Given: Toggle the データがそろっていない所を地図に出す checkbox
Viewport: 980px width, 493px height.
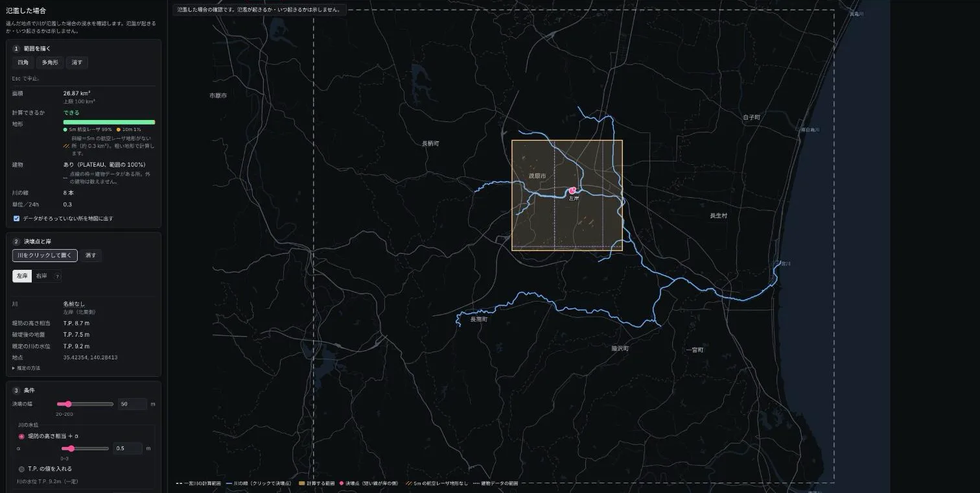Looking at the screenshot, I should (x=16, y=219).
